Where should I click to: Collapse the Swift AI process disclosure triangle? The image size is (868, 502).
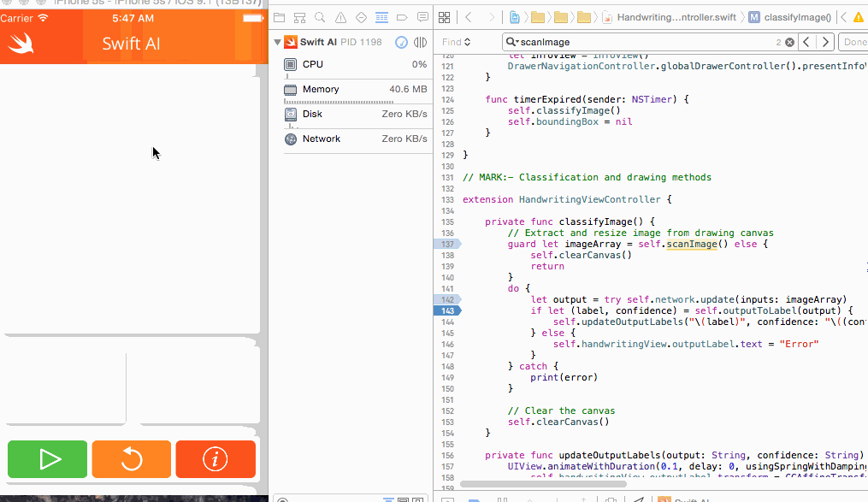277,42
